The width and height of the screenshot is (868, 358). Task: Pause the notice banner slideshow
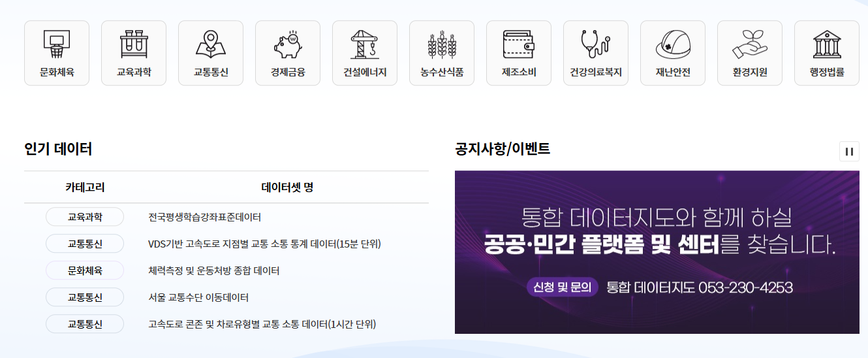pyautogui.click(x=849, y=151)
